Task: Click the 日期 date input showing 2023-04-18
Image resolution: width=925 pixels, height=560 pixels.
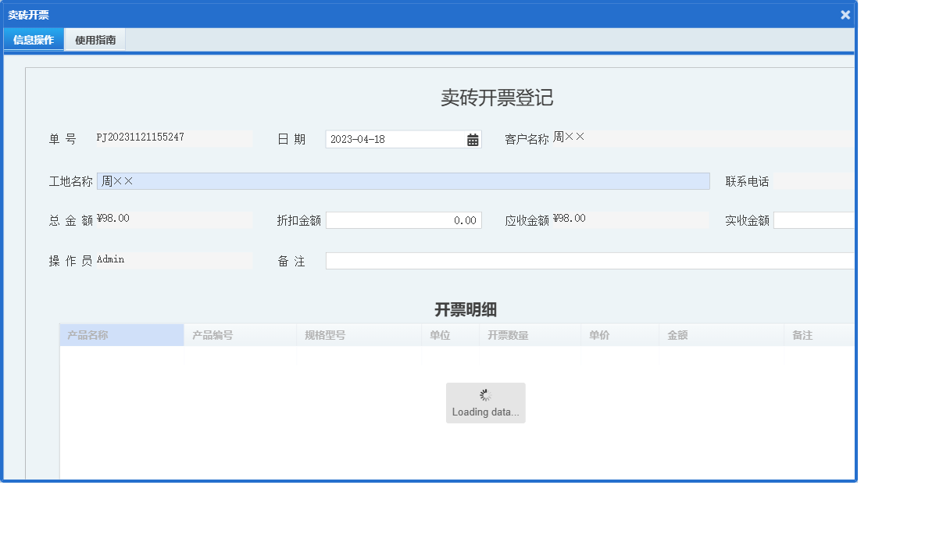Action: (391, 138)
